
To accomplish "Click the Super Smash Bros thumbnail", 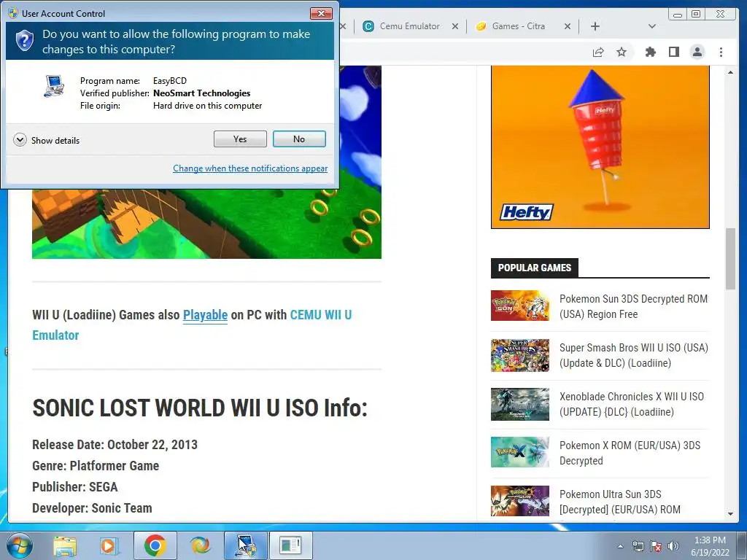I will pyautogui.click(x=519, y=355).
